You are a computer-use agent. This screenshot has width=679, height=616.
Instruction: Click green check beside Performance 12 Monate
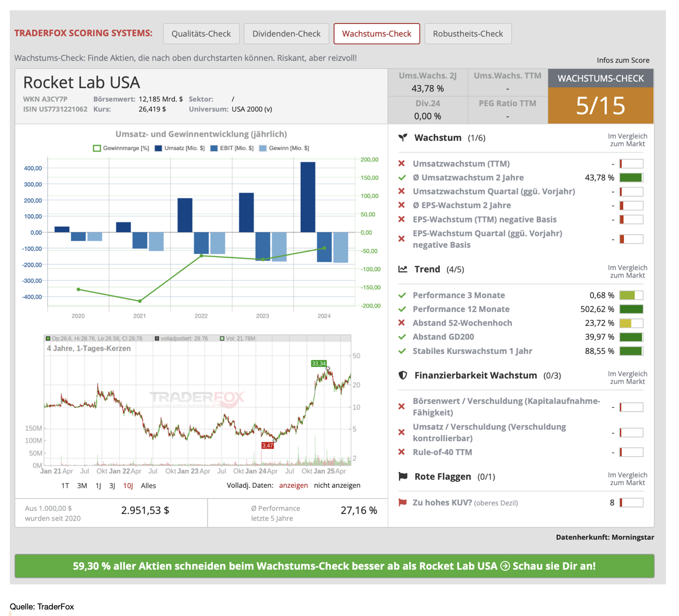coord(402,309)
